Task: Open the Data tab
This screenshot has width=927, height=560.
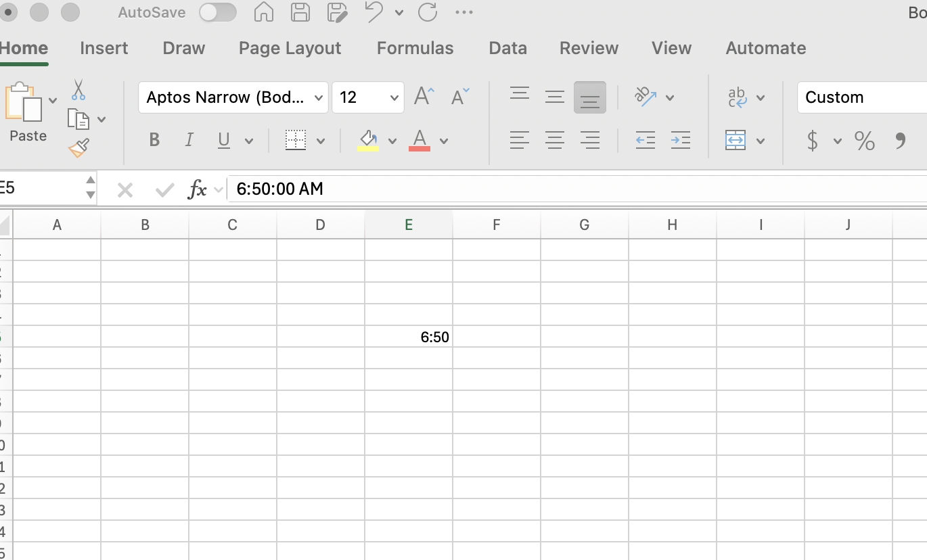Action: point(507,48)
